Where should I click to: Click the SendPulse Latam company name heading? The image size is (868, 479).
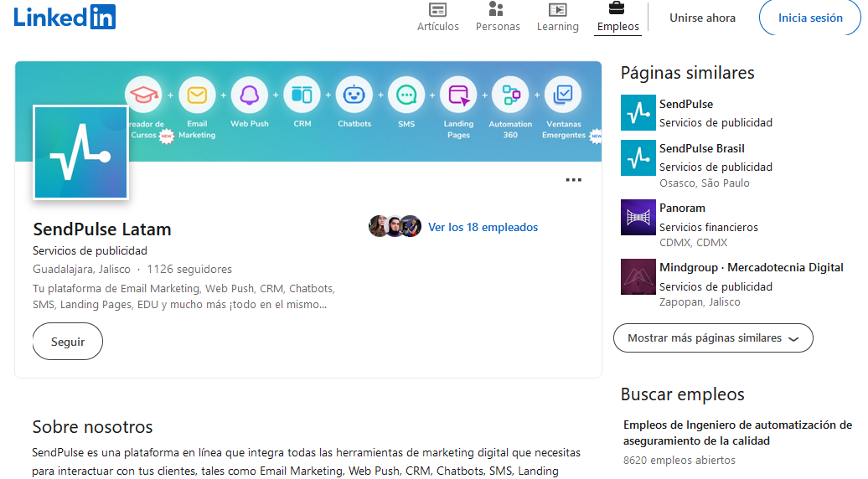[x=102, y=229]
